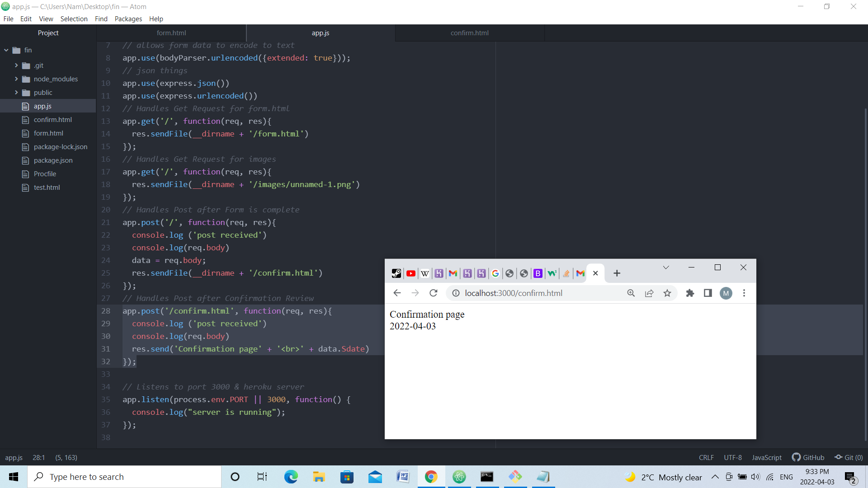Open the Packages menu in Atom
The image size is (868, 488).
tap(128, 19)
